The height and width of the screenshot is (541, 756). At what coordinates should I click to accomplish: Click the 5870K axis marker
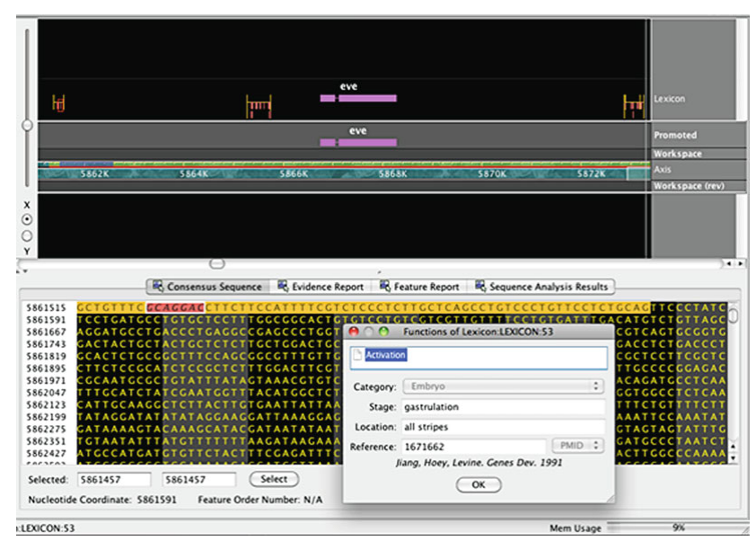492,173
